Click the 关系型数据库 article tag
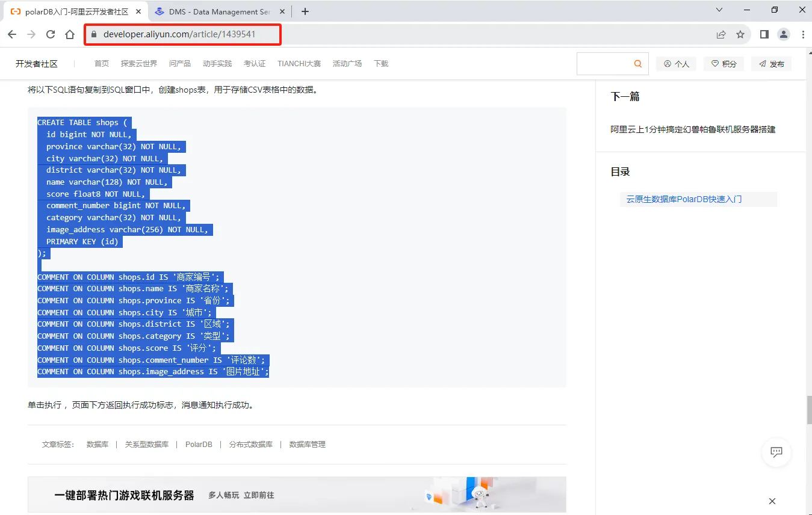 tap(147, 445)
